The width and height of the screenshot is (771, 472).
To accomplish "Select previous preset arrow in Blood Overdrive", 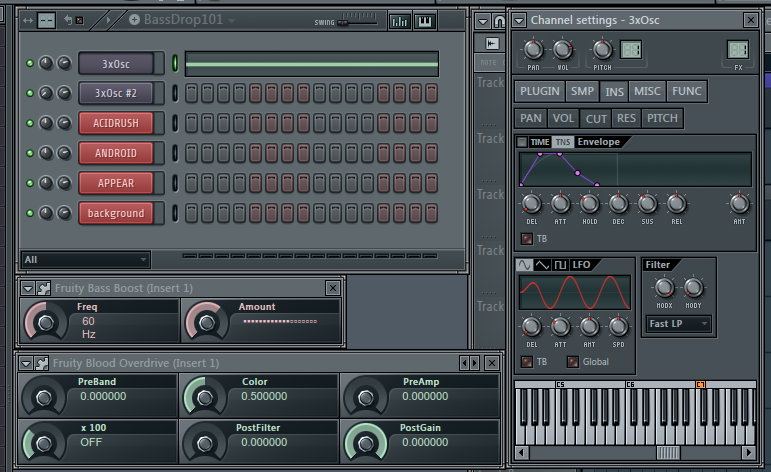I will click(464, 363).
